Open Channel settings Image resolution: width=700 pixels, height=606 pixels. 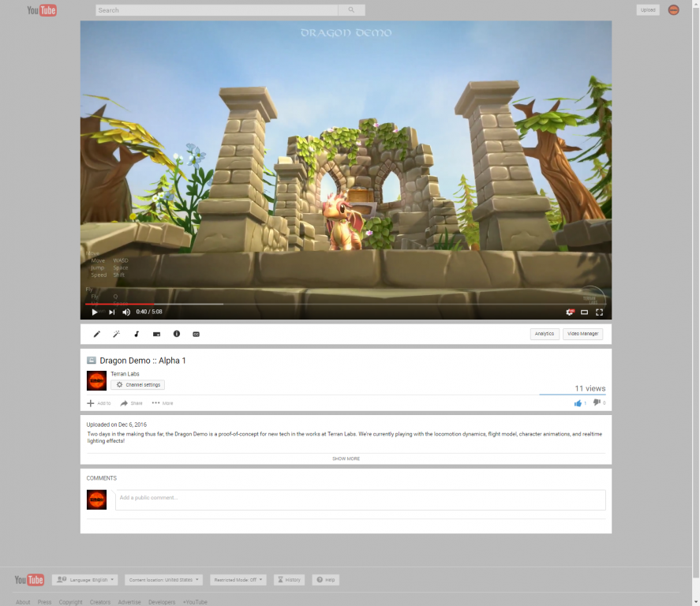[137, 384]
